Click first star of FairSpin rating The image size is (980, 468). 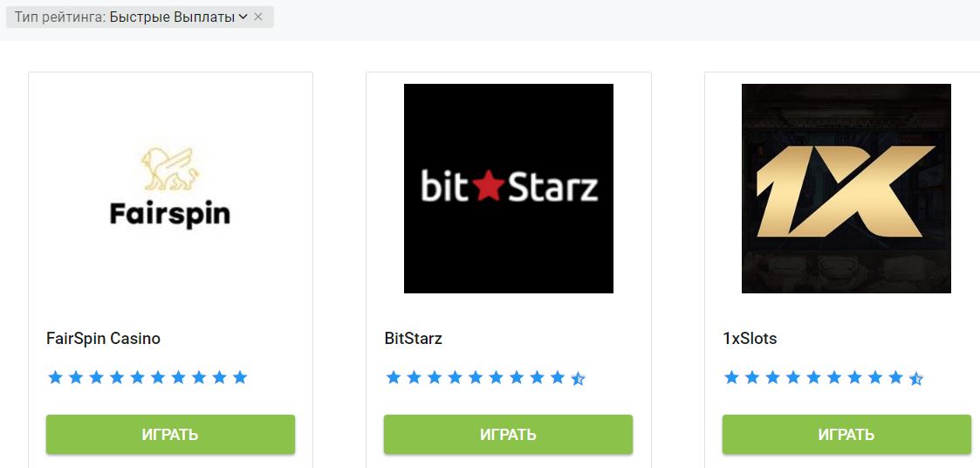click(x=55, y=377)
